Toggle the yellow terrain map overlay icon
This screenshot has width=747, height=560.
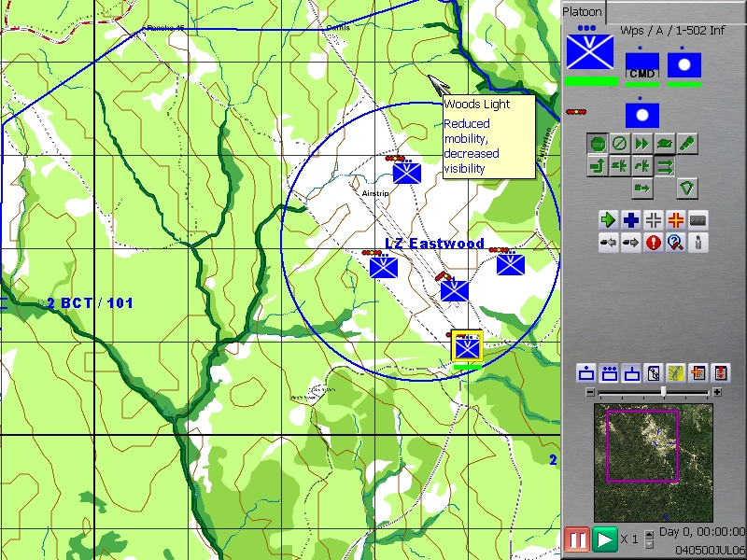[677, 373]
